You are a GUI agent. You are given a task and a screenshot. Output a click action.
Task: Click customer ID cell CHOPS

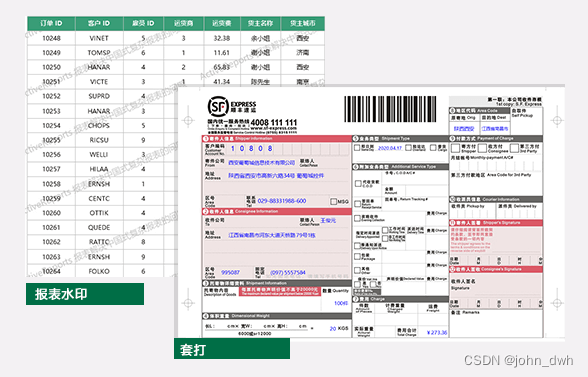point(99,125)
